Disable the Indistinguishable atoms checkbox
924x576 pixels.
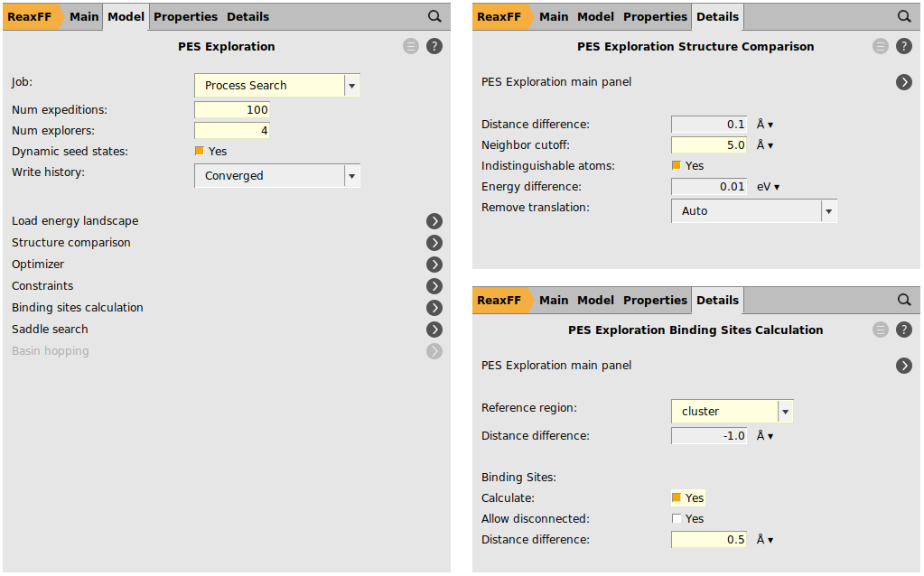677,166
